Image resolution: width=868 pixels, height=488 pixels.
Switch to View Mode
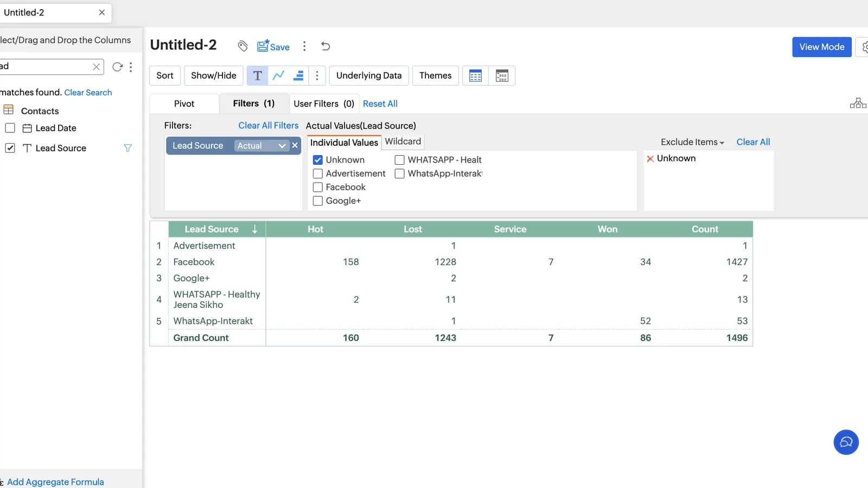coord(822,47)
